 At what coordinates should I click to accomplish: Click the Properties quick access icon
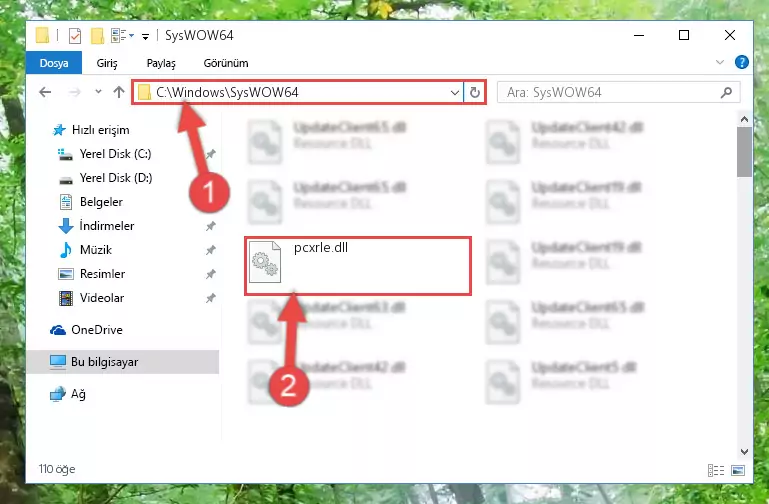(x=75, y=36)
